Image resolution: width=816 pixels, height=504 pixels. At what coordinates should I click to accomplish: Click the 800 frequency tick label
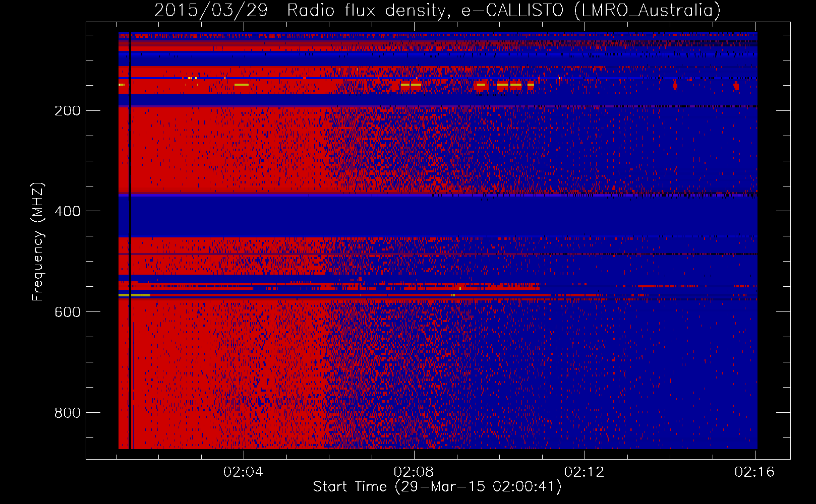pos(68,413)
